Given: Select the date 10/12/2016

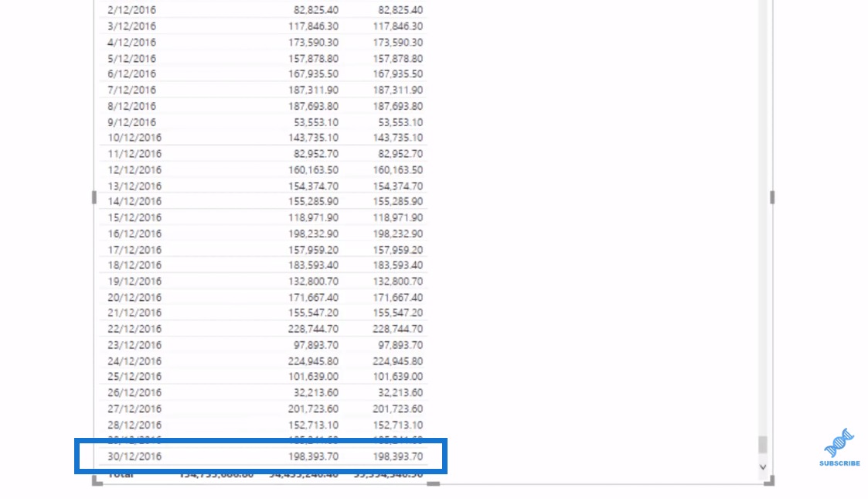Looking at the screenshot, I should pos(134,138).
